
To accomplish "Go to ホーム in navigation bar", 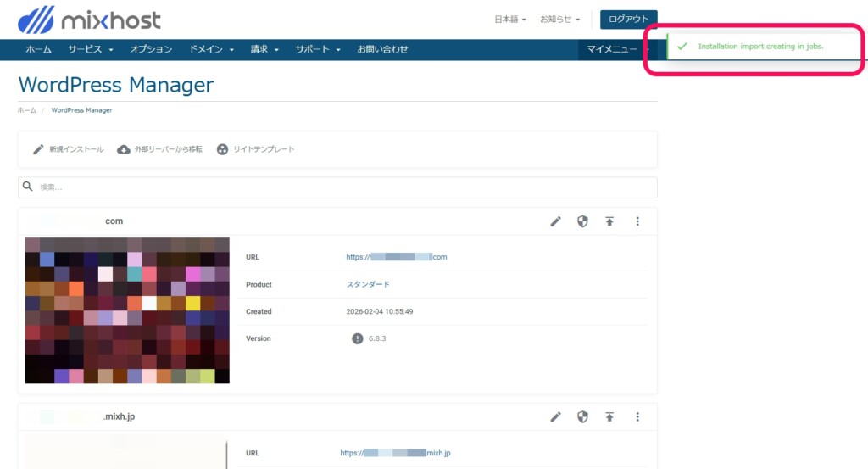I will [38, 49].
